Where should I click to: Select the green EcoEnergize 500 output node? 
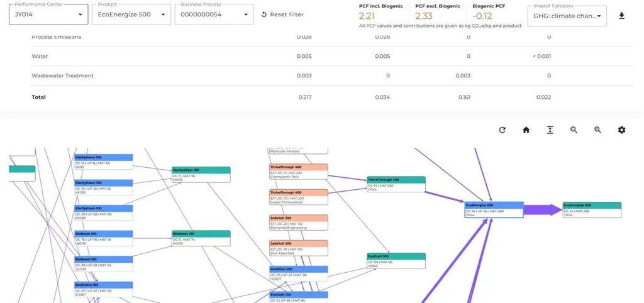(x=592, y=209)
